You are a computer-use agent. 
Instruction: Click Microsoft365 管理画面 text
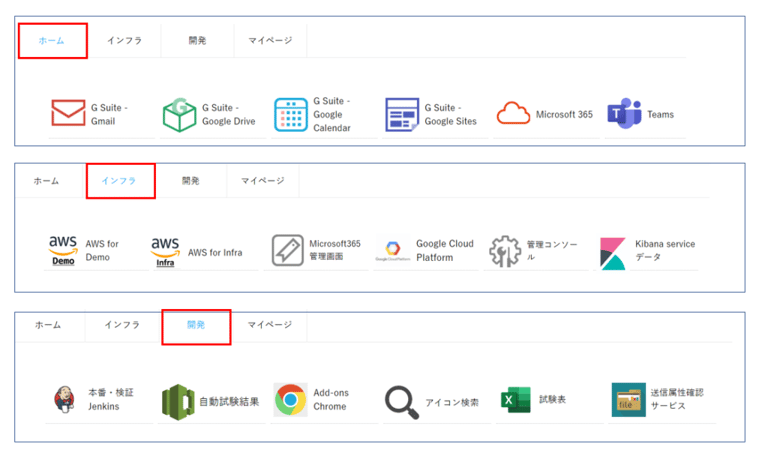pos(335,250)
